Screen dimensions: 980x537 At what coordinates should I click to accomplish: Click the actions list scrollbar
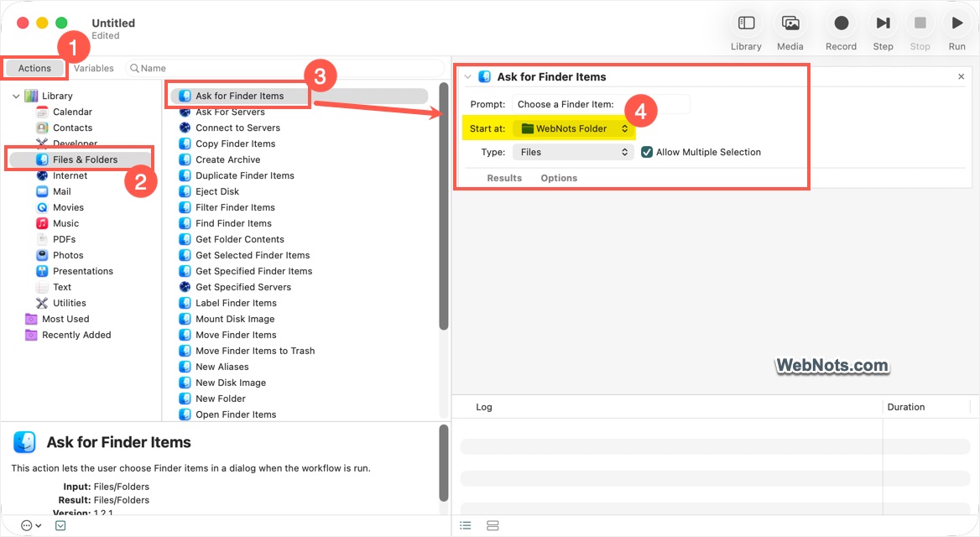click(444, 206)
